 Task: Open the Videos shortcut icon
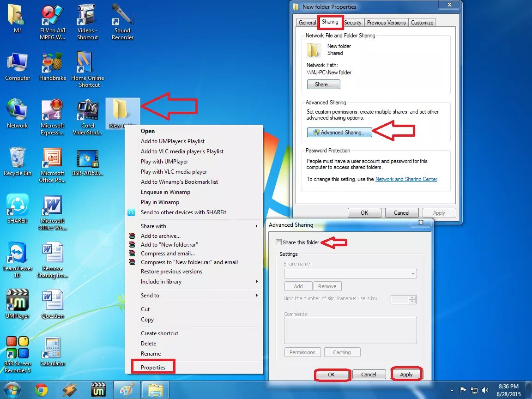(87, 22)
